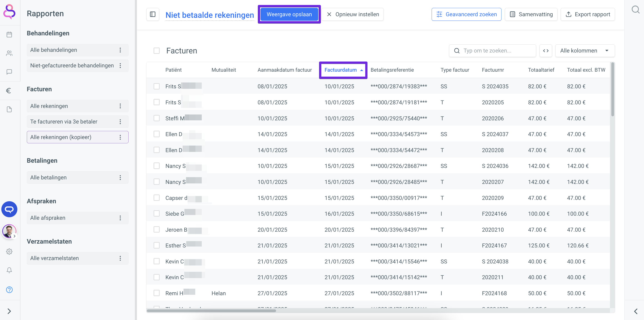Open options menu for Alle betalingen

(120, 177)
